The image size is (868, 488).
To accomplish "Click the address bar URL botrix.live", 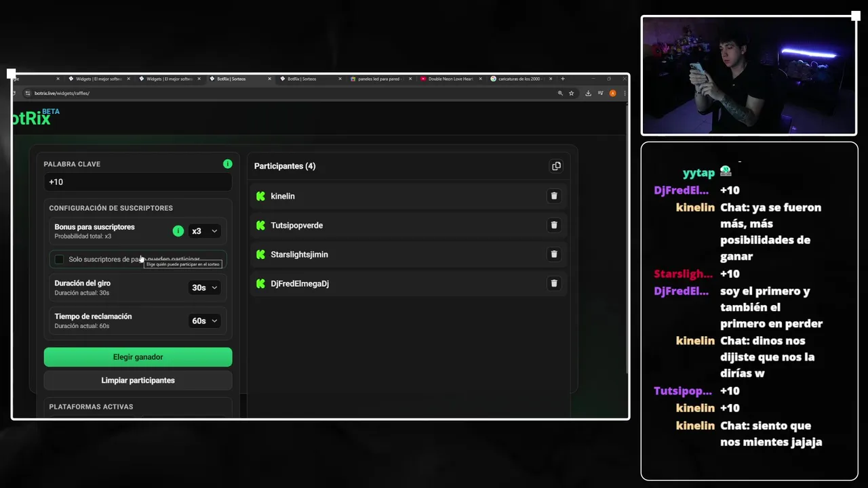I will coord(62,93).
